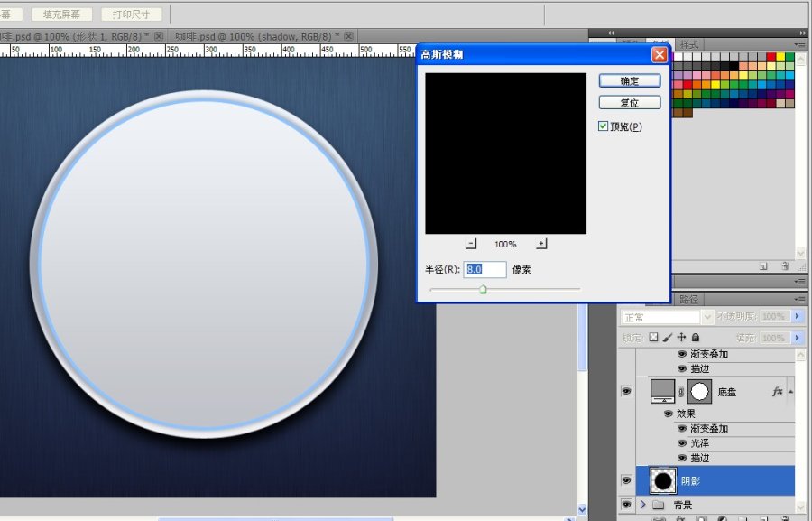Click the 填充屏幕 button

(61, 14)
